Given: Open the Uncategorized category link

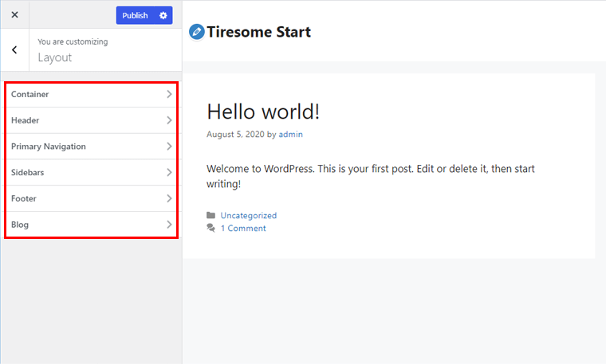Looking at the screenshot, I should point(249,215).
